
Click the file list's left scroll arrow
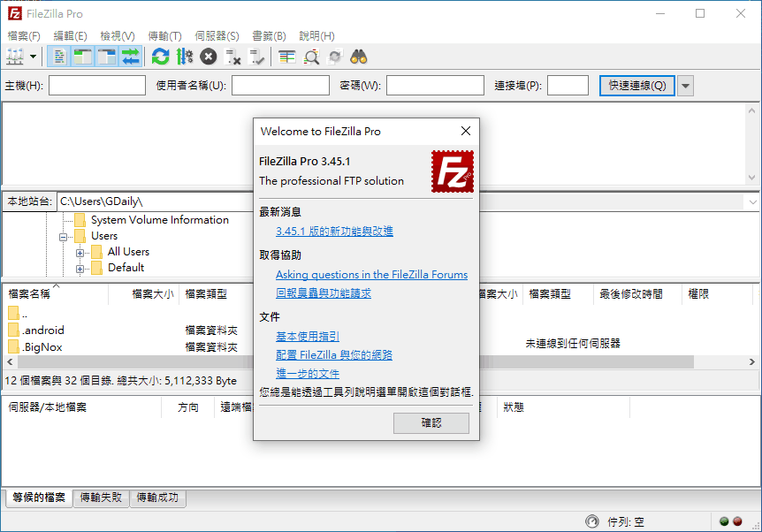[x=11, y=362]
